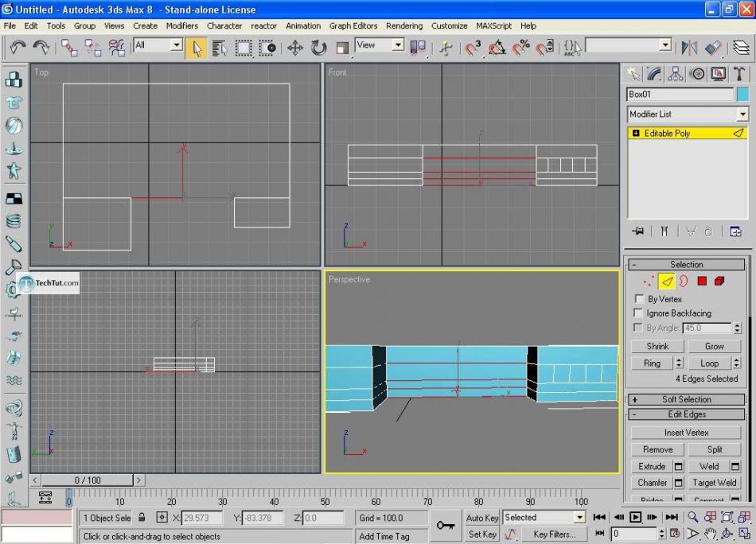This screenshot has width=756, height=544.
Task: Toggle the Auto Key button
Action: [x=481, y=518]
